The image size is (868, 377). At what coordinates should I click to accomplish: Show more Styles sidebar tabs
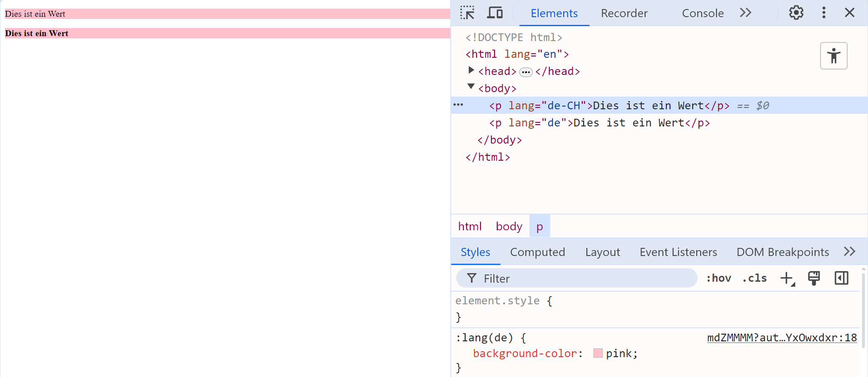pos(849,251)
